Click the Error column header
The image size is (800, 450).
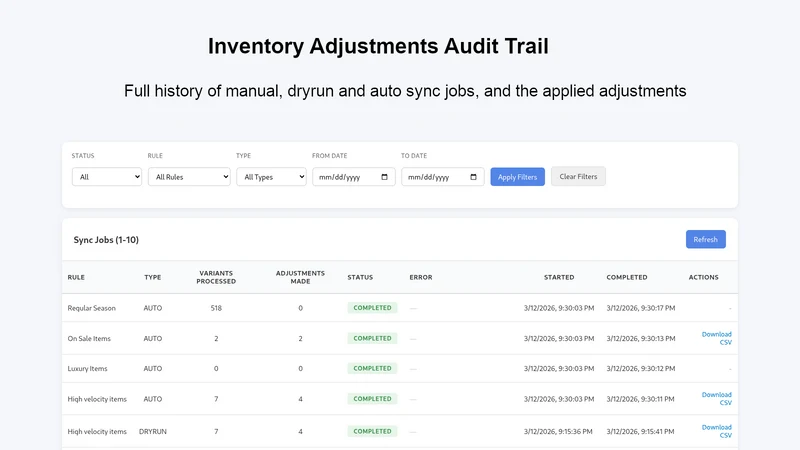coord(421,278)
